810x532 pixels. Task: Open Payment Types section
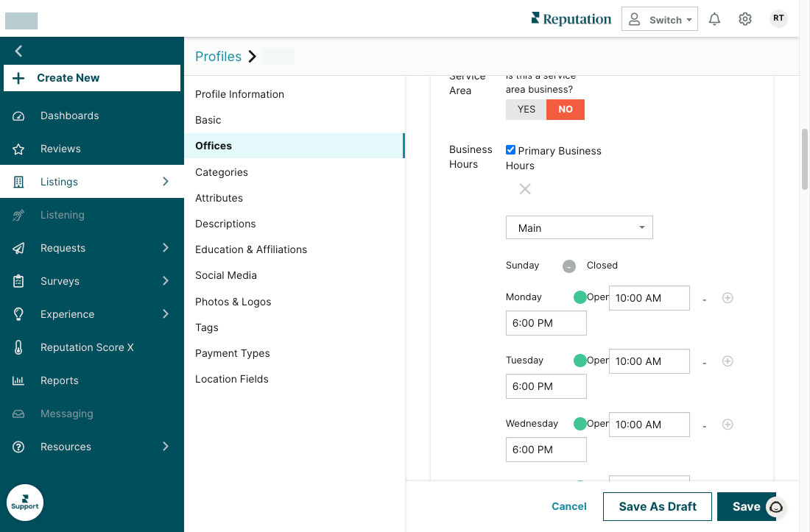pyautogui.click(x=233, y=353)
